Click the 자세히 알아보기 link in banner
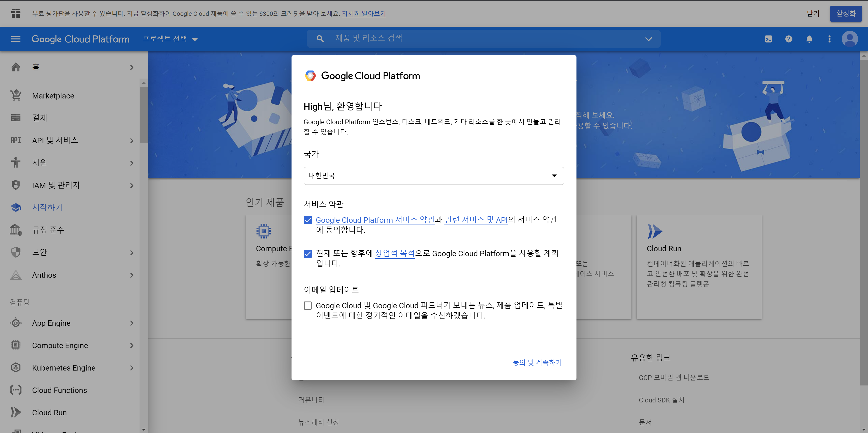This screenshot has height=433, width=868. pos(364,14)
